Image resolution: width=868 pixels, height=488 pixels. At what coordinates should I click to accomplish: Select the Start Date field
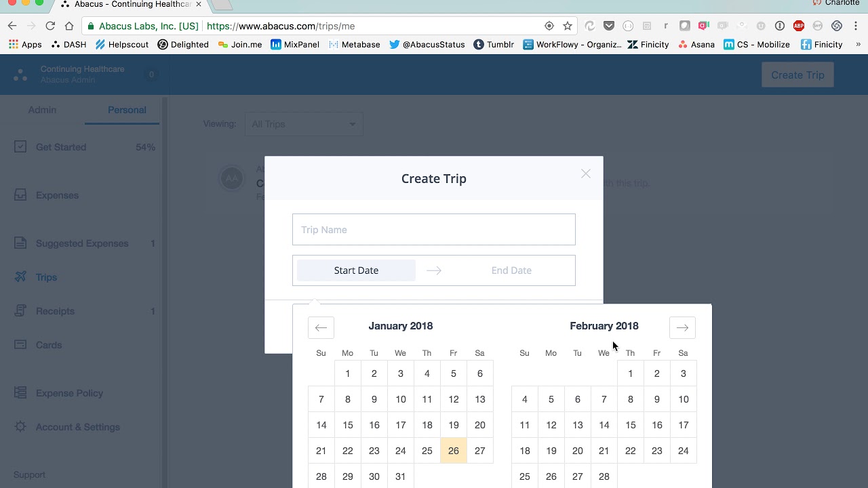pyautogui.click(x=356, y=270)
